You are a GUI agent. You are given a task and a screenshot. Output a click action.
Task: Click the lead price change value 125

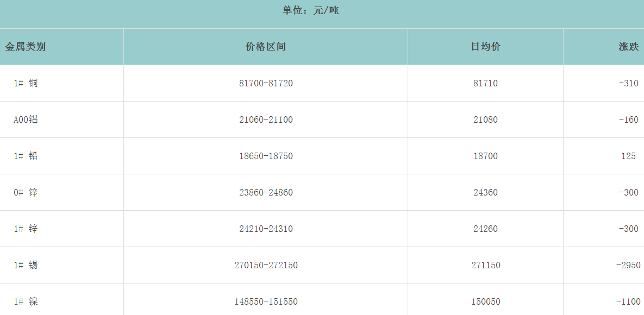pyautogui.click(x=628, y=156)
